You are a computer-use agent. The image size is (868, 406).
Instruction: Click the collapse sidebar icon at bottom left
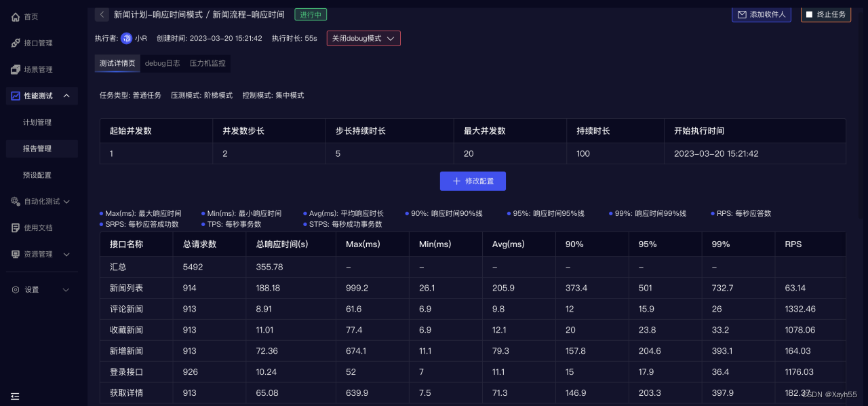[x=15, y=396]
